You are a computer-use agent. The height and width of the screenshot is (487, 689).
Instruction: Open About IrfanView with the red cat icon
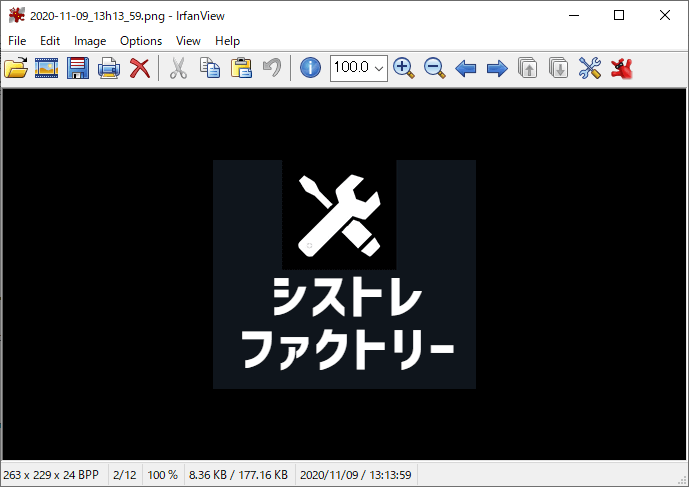[x=621, y=69]
